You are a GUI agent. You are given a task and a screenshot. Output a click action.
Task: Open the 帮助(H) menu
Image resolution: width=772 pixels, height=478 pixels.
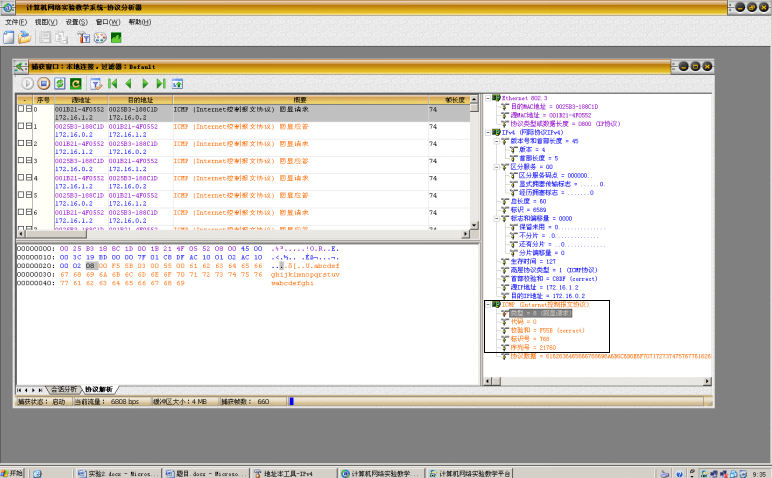[140, 22]
